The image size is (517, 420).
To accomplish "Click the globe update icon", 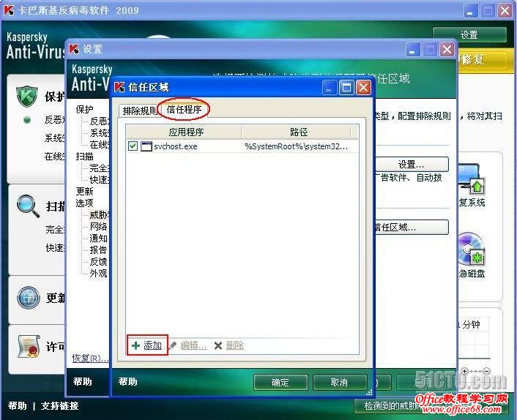I will 29,298.
